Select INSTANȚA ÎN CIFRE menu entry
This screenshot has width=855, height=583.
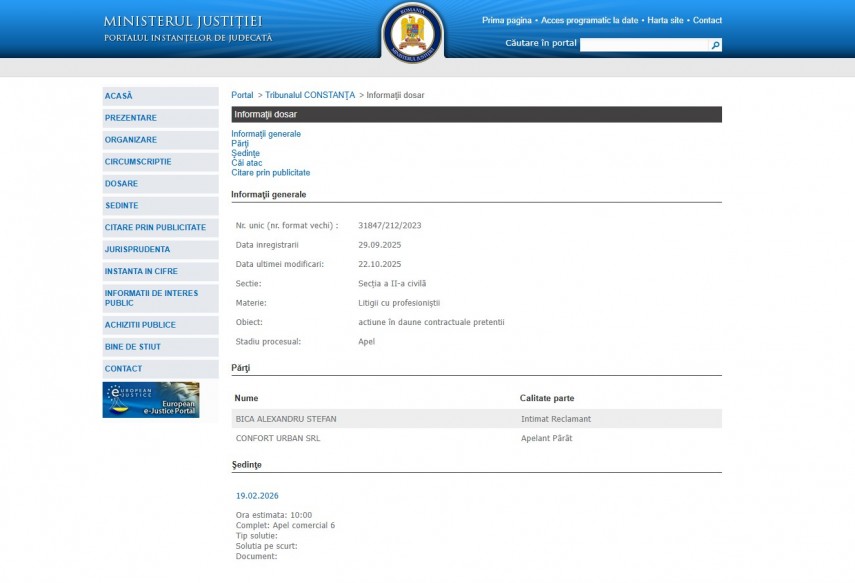pyautogui.click(x=147, y=271)
